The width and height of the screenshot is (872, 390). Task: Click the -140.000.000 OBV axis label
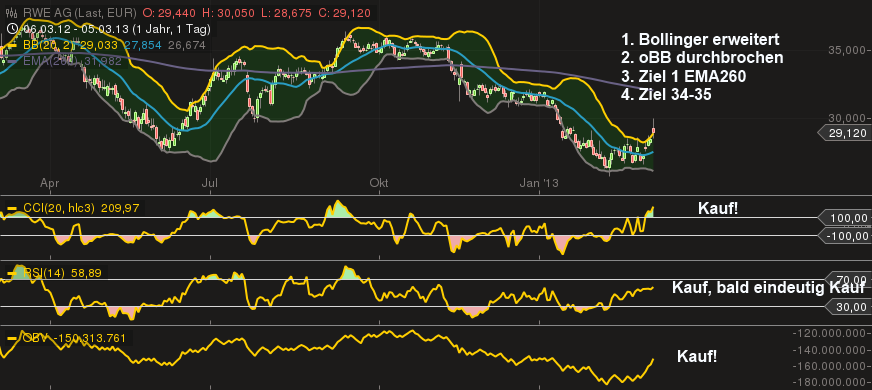pos(830,350)
